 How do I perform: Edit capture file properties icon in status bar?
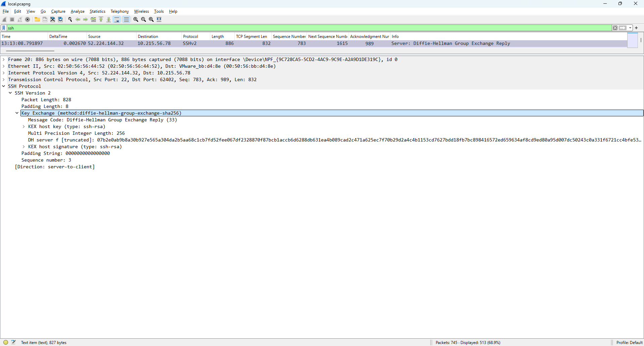[x=13, y=342]
